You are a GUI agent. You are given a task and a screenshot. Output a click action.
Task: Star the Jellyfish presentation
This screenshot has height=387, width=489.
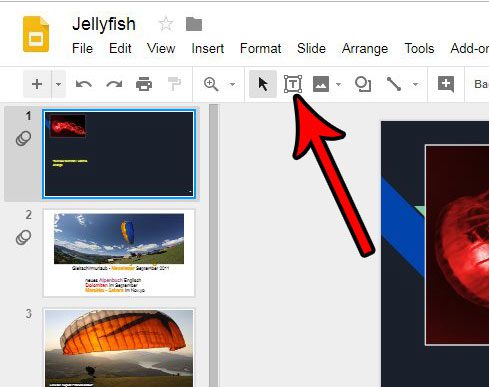pos(166,24)
